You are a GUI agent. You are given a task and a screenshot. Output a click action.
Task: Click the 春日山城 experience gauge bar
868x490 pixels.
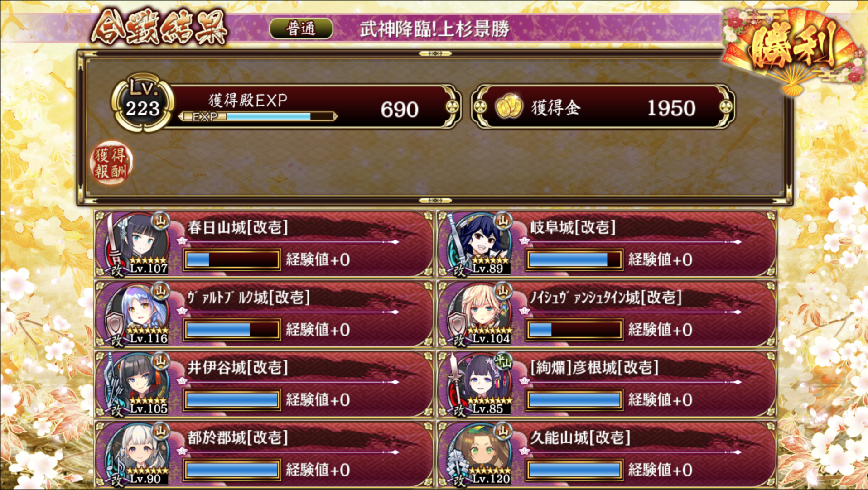pos(232,259)
